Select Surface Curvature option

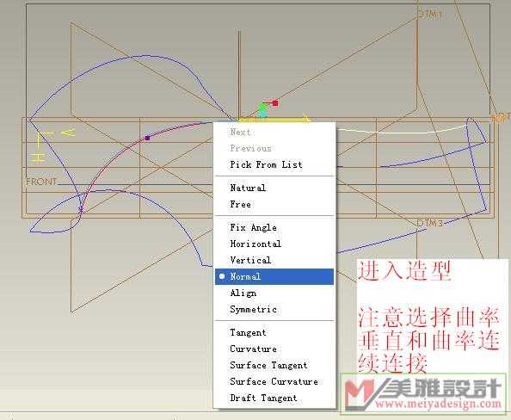point(274,381)
